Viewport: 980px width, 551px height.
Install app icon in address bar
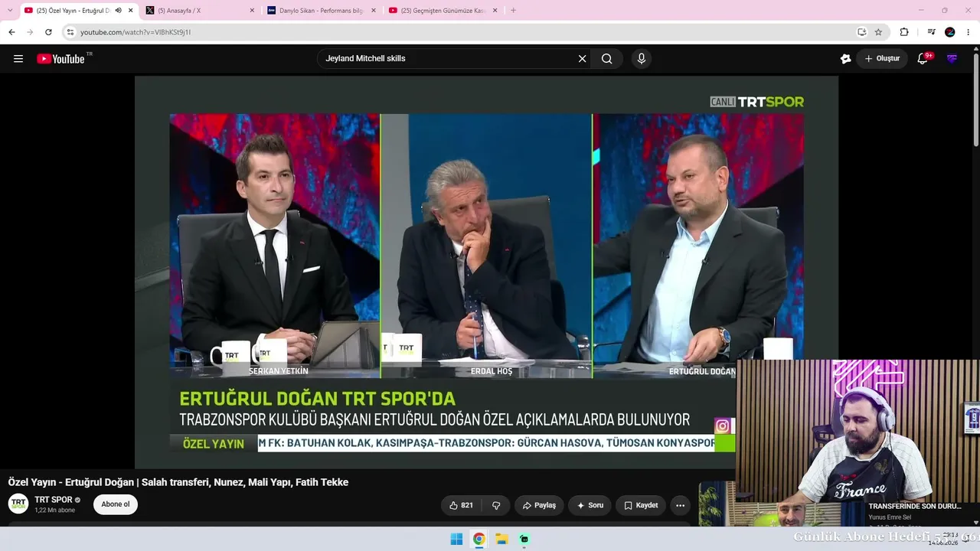pos(861,32)
